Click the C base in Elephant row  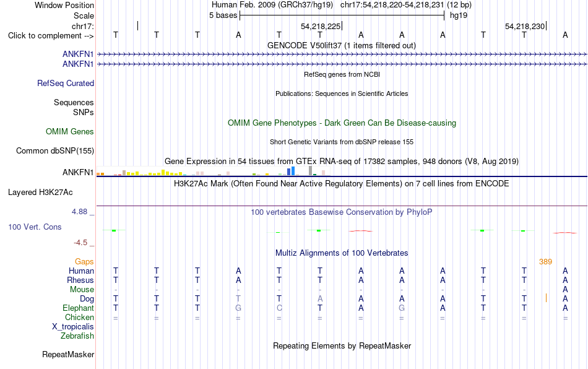point(279,308)
